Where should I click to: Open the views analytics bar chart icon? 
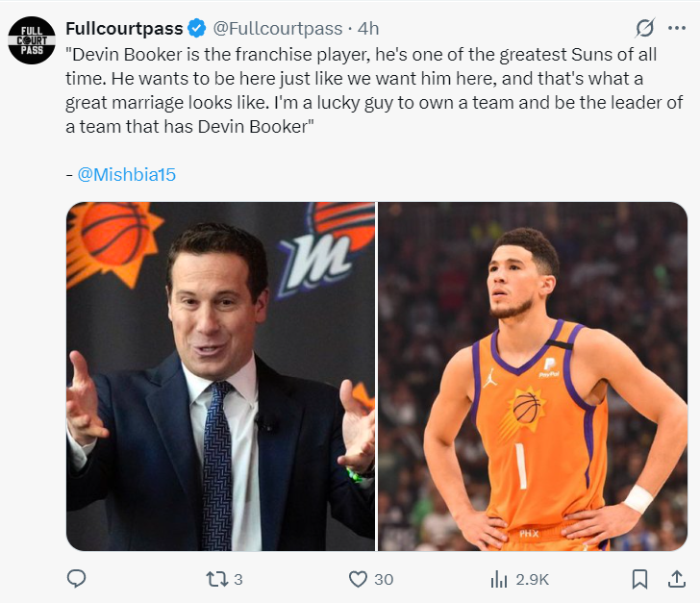[498, 579]
